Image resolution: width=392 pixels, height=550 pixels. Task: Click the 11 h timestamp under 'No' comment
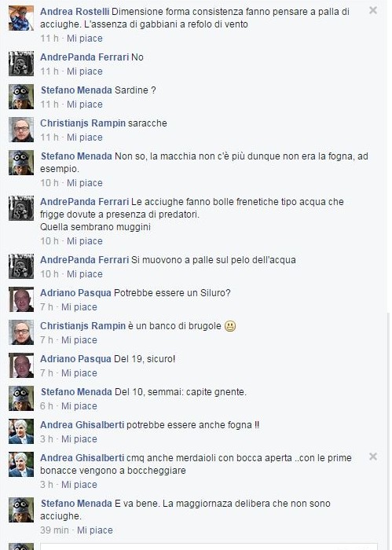click(49, 71)
